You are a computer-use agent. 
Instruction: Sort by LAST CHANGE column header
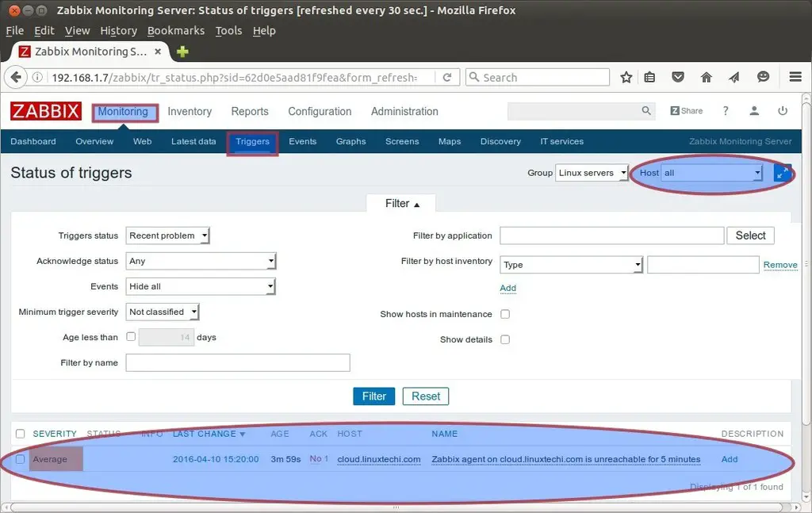pyautogui.click(x=209, y=434)
